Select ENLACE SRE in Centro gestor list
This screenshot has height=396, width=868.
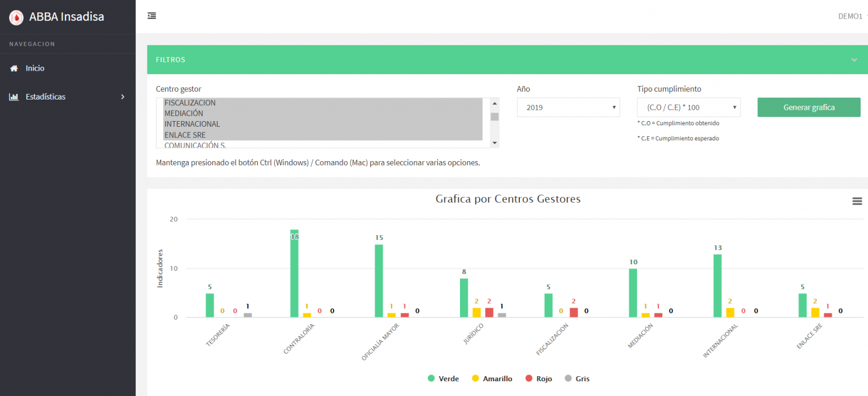click(x=323, y=135)
